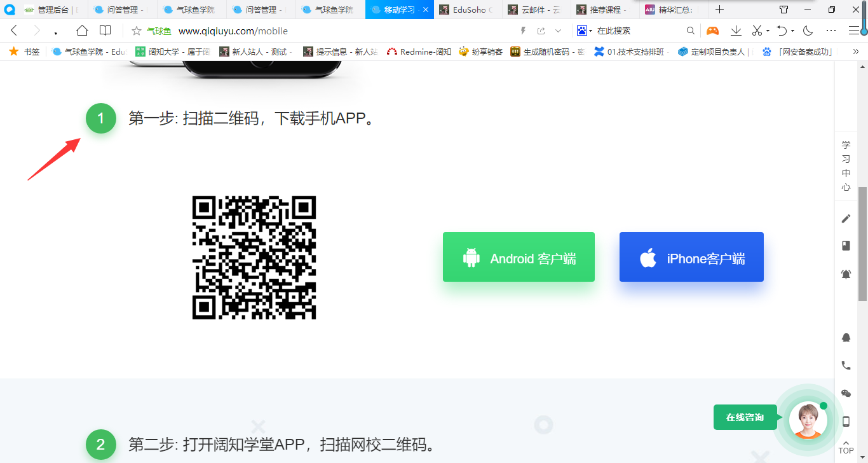
Task: Switch to the EduSoho tab
Action: [x=469, y=10]
